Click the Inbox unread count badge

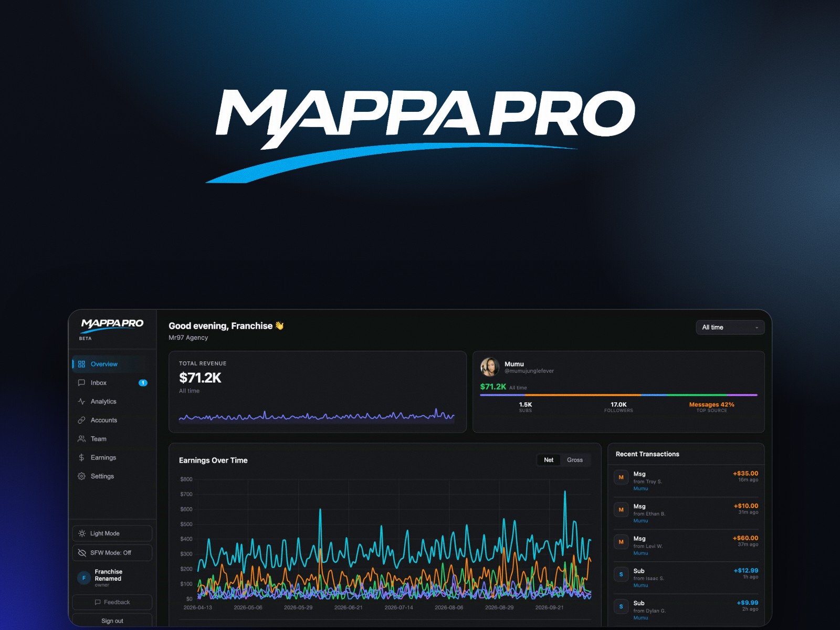pos(143,383)
